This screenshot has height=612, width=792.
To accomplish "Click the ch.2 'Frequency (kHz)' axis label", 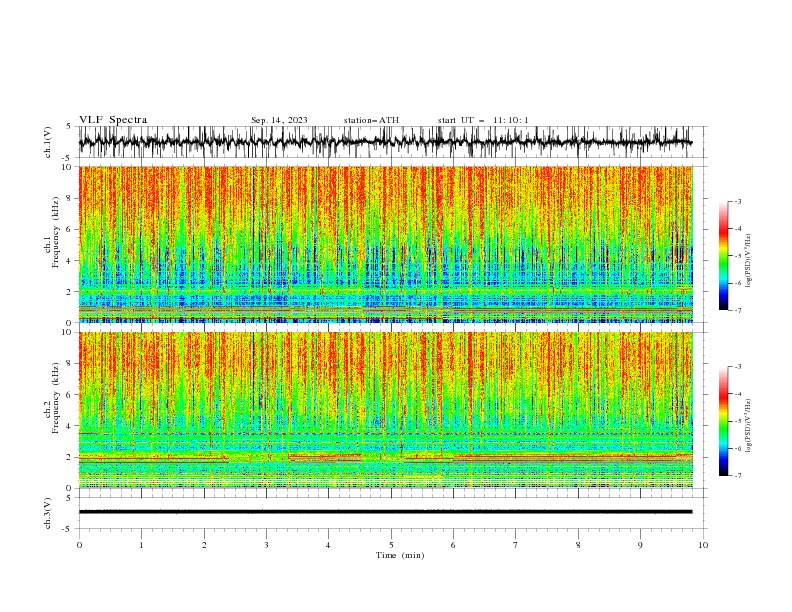I will (x=56, y=397).
